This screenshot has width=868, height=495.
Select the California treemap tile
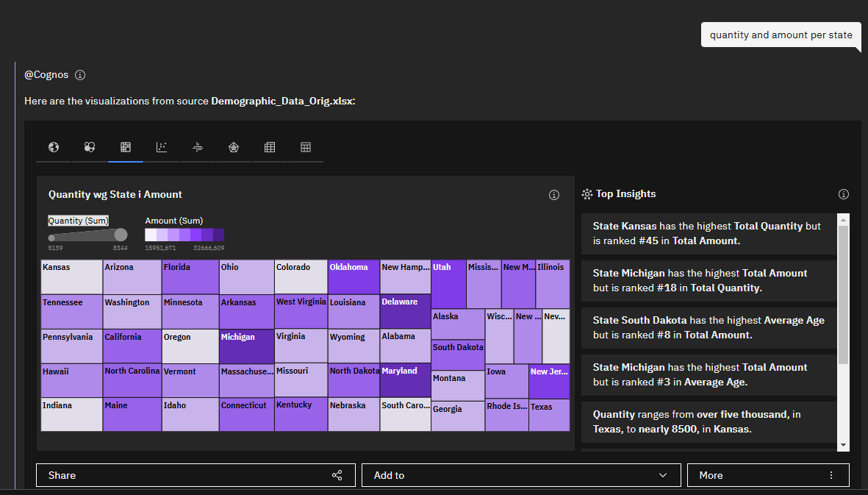[132, 346]
